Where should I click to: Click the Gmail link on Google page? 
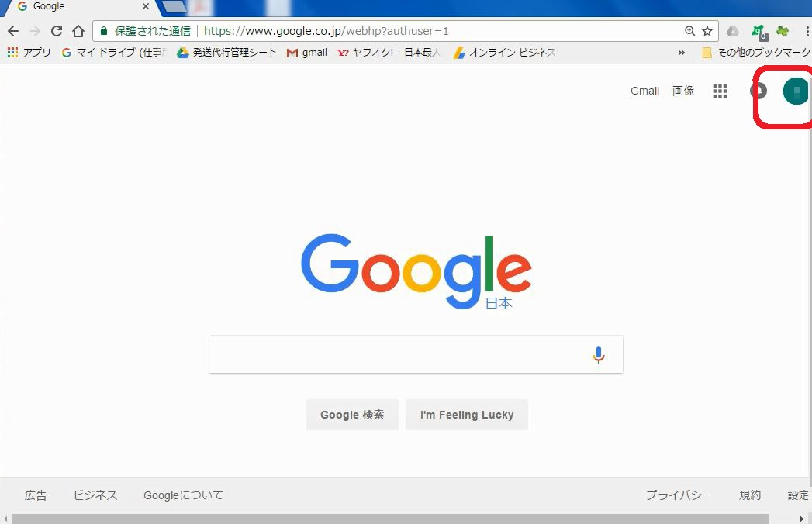644,91
